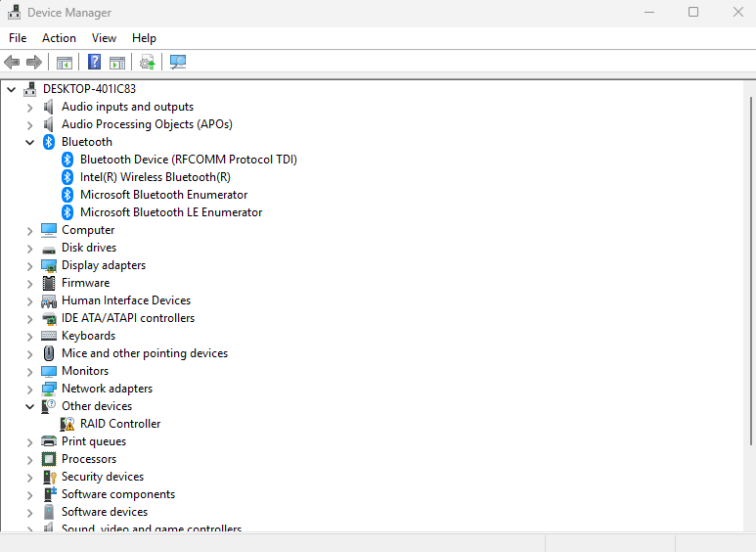The height and width of the screenshot is (552, 756).
Task: Click the Back arrow toolbar icon
Action: [x=12, y=63]
